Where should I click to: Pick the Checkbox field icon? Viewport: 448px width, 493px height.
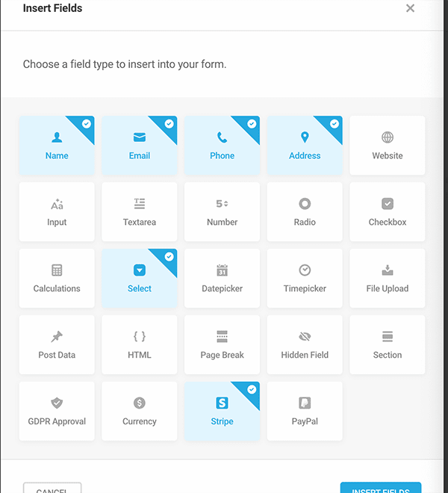point(388,204)
